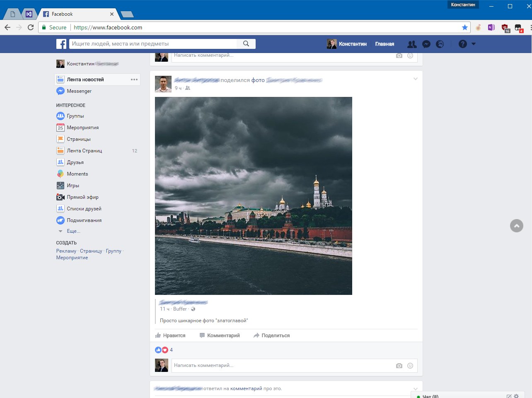Open the dropdown chevron on the photo post
This screenshot has height=398, width=532.
click(x=415, y=79)
